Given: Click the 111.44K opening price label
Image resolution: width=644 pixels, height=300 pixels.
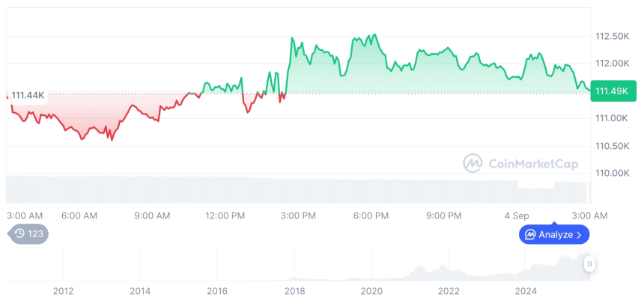Looking at the screenshot, I should tap(28, 95).
